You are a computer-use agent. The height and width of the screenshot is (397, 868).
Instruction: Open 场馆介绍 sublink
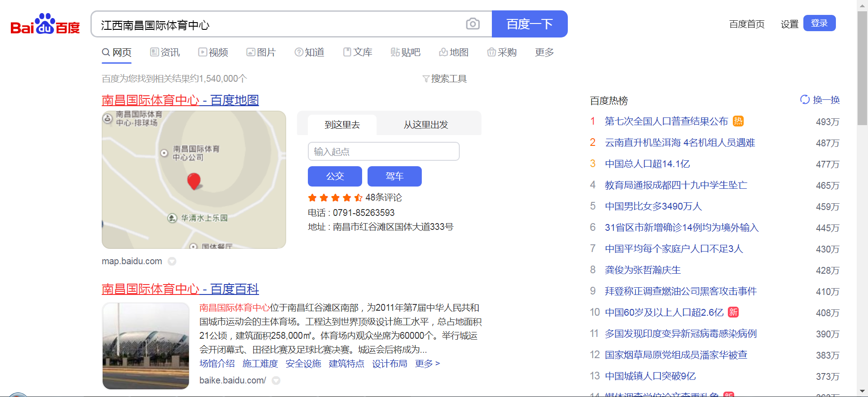click(x=217, y=364)
